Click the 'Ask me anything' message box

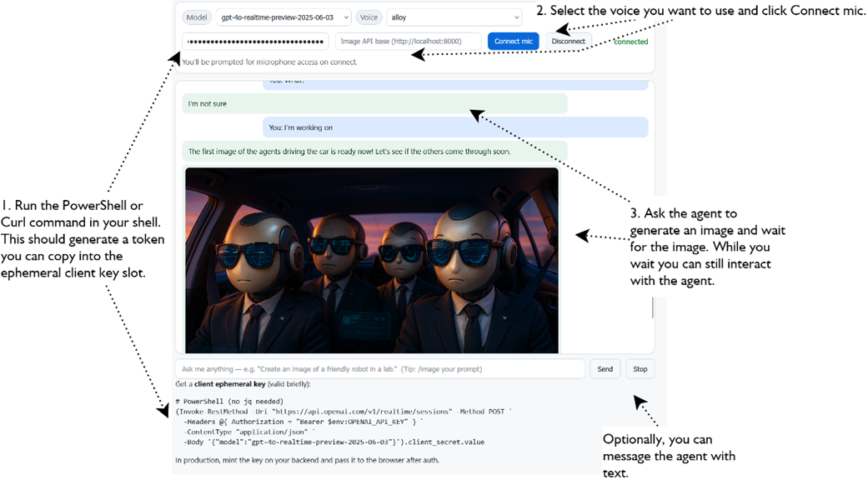coord(380,369)
